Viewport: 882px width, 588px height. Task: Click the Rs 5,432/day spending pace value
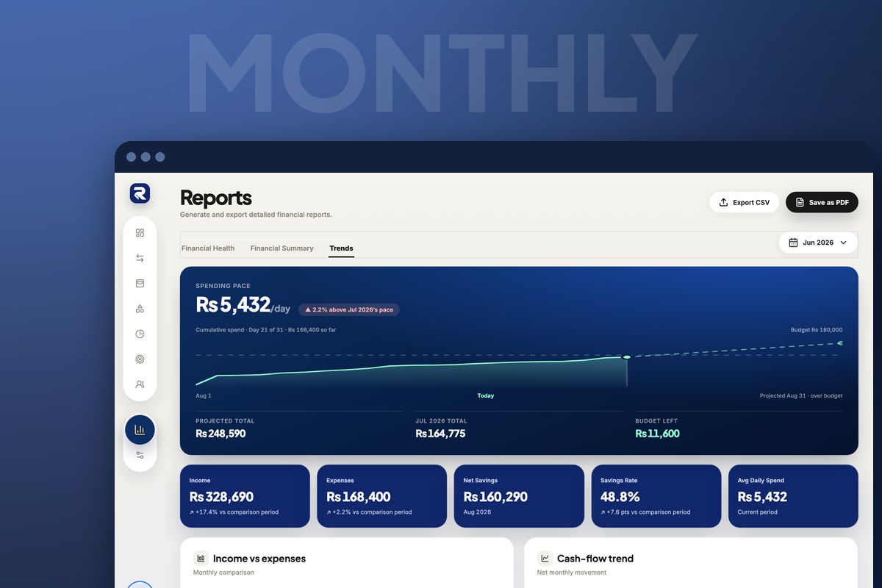[x=243, y=305]
